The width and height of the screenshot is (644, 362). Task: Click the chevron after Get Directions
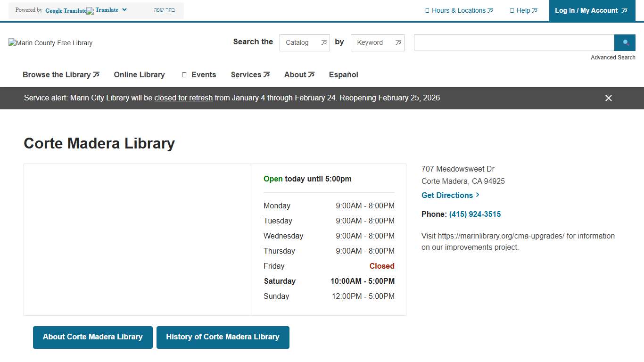477,195
